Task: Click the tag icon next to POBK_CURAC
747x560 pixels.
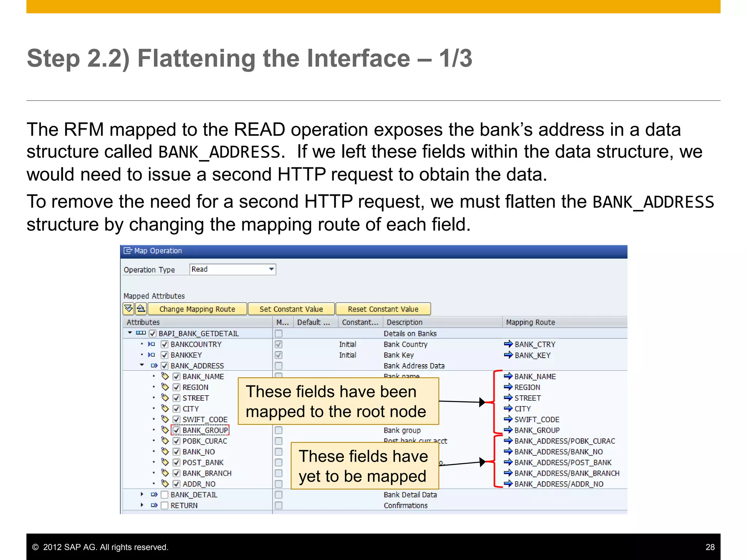Action: (165, 441)
